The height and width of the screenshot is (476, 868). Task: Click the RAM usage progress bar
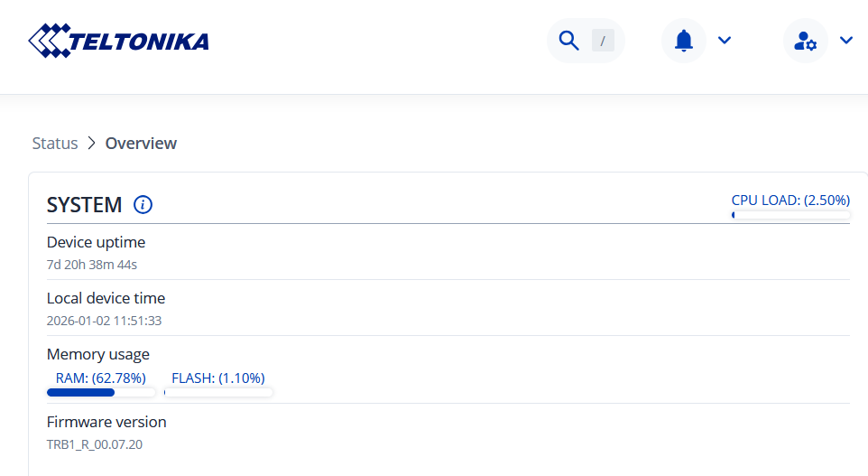101,393
